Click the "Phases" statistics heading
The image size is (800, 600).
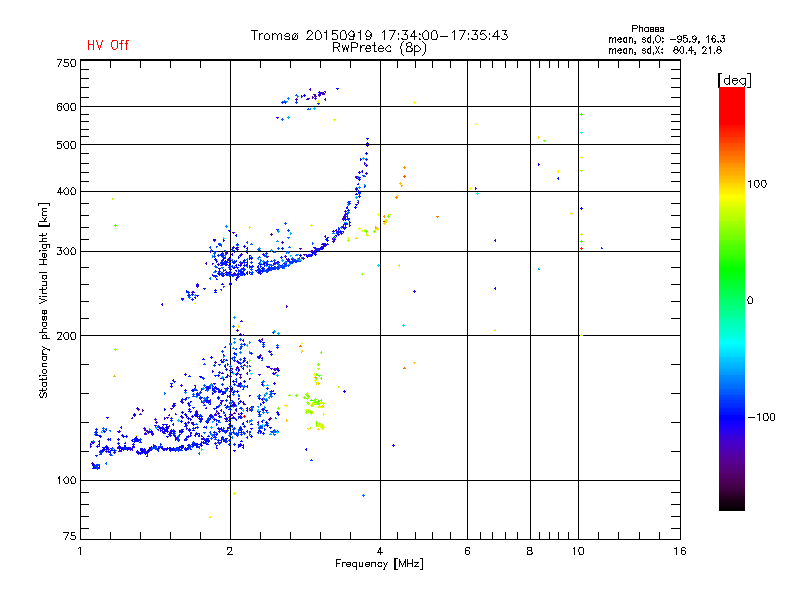[x=647, y=29]
